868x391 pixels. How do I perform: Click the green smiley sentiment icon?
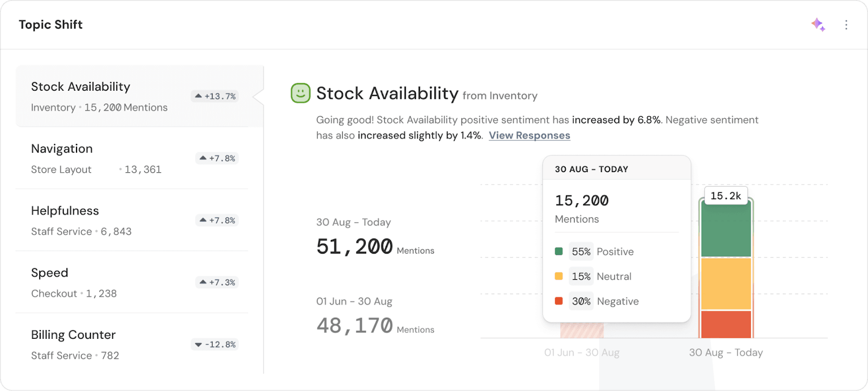click(x=301, y=93)
